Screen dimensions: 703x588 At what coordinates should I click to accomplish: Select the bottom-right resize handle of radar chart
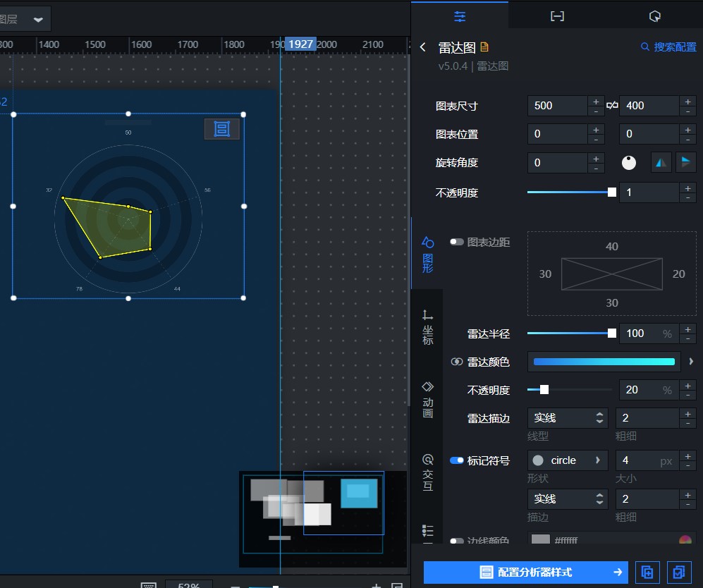[x=243, y=298]
